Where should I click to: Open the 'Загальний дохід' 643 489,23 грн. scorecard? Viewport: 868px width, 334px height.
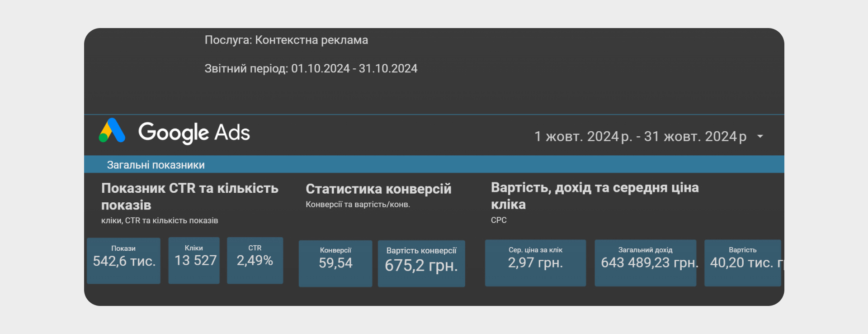point(645,263)
